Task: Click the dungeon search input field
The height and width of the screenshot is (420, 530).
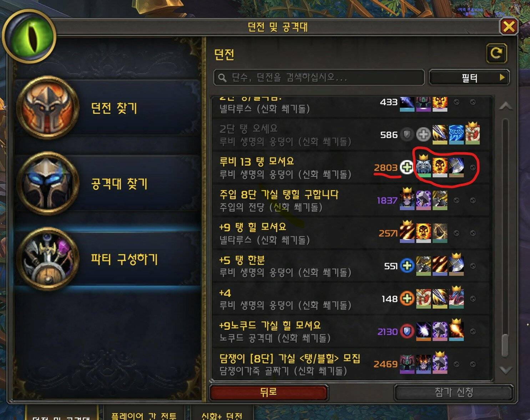Action: tap(319, 77)
